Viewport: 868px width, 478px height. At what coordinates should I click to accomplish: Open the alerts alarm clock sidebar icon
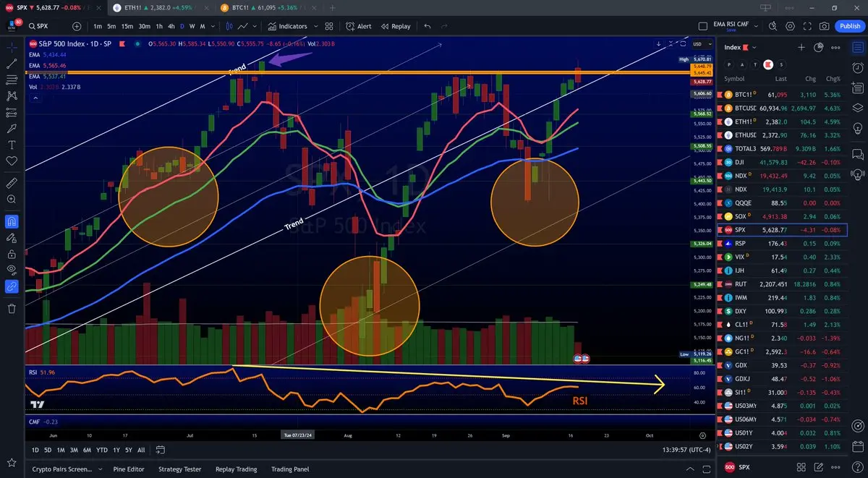(857, 68)
